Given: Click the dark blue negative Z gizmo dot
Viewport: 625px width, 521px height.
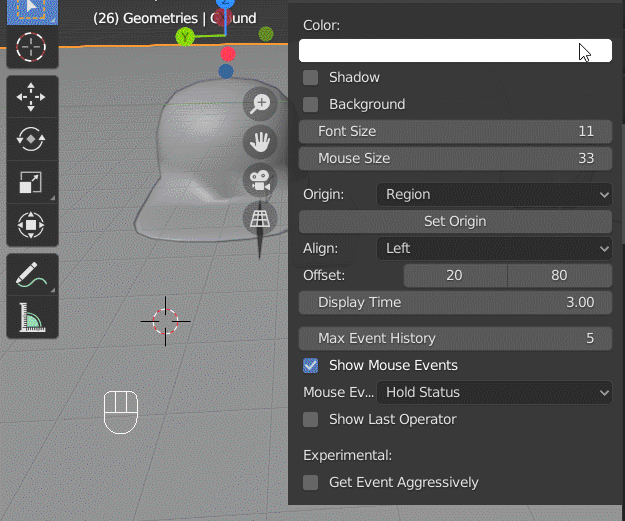Looking at the screenshot, I should pyautogui.click(x=226, y=71).
